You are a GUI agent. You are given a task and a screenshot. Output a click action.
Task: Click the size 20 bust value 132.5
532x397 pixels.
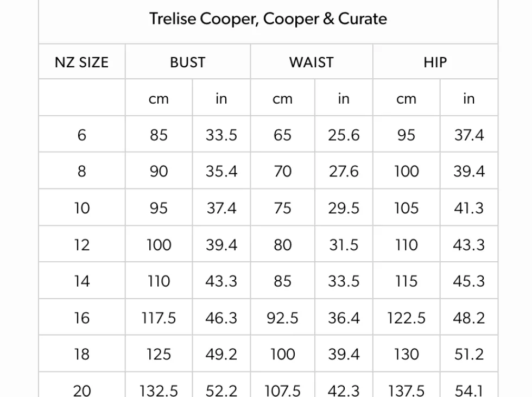coord(159,390)
